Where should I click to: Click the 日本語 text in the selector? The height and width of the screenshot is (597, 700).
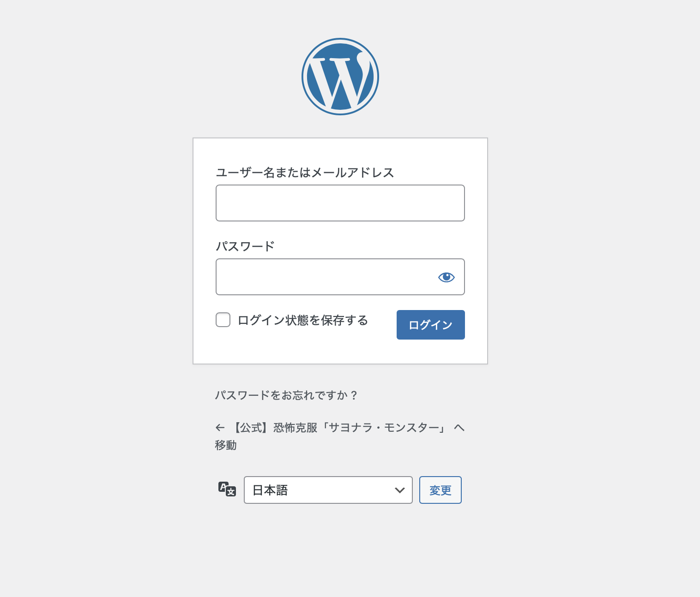pyautogui.click(x=270, y=490)
